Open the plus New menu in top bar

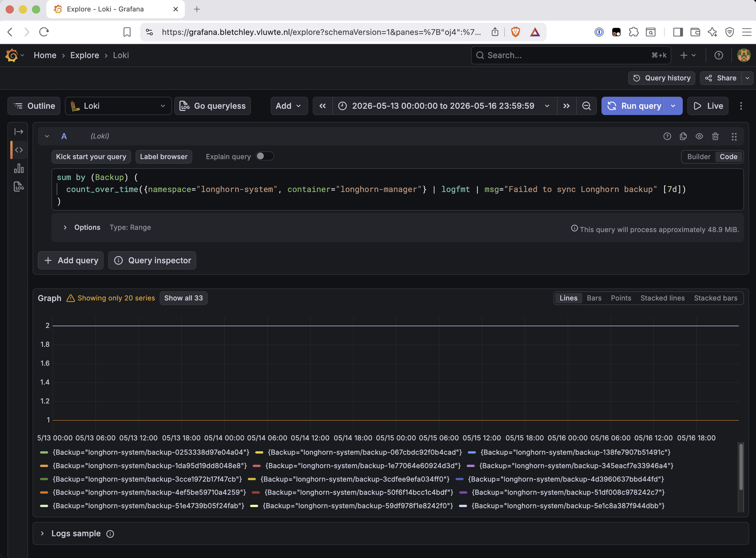(687, 55)
